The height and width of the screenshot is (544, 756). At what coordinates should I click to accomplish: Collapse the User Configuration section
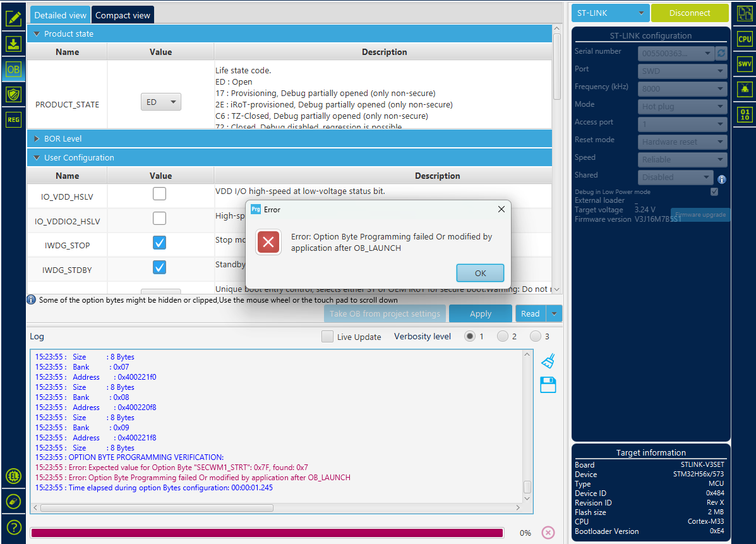pos(36,157)
